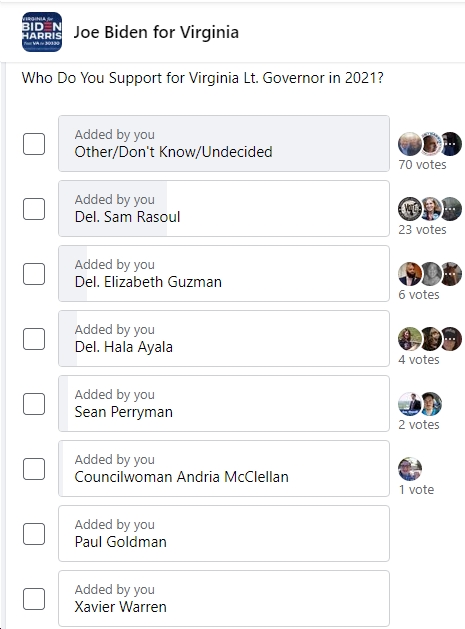Toggle the Sean Perryman checkbox

point(34,404)
